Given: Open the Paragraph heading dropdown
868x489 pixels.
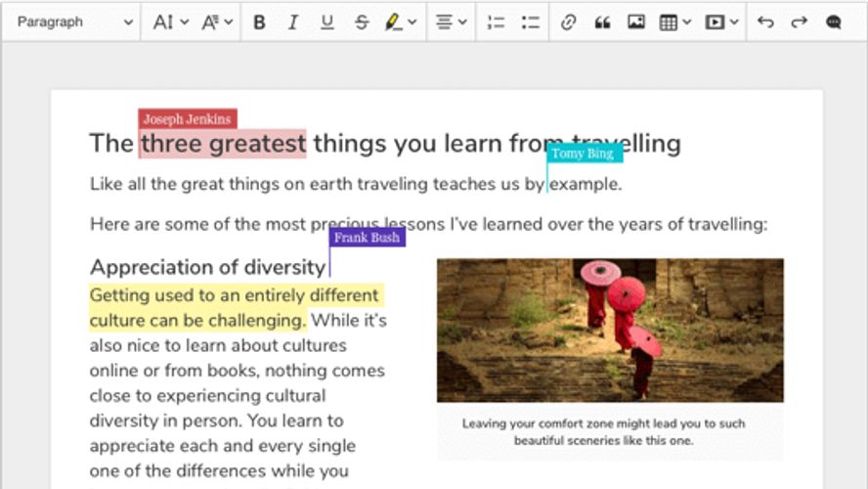Looking at the screenshot, I should (74, 22).
